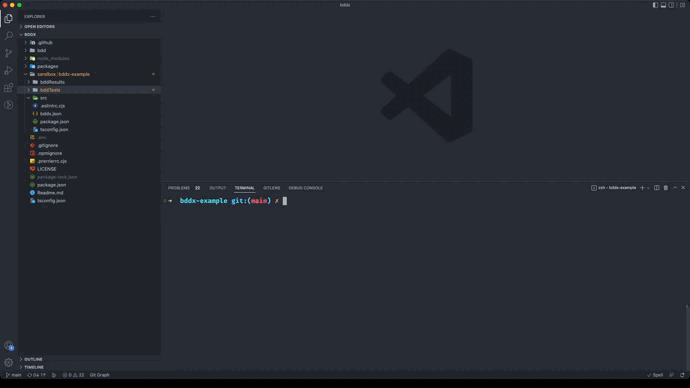Open the Extensions view
This screenshot has height=388, width=690.
(8, 88)
